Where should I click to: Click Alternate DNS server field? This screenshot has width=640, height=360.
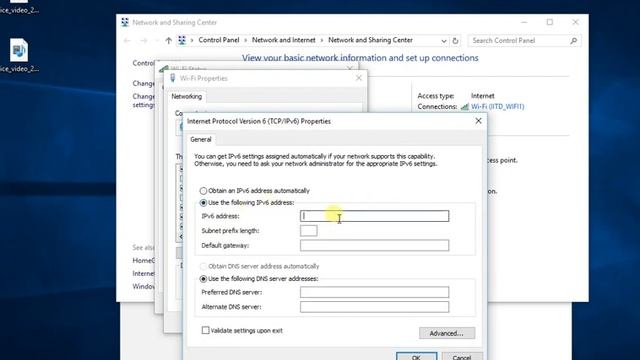(374, 307)
